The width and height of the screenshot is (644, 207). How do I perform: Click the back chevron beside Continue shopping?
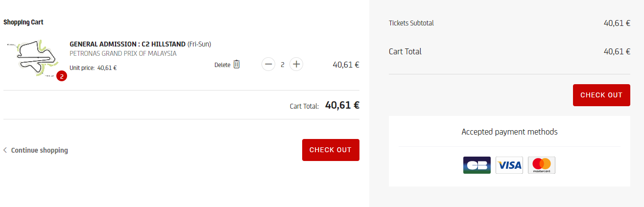tap(5, 150)
